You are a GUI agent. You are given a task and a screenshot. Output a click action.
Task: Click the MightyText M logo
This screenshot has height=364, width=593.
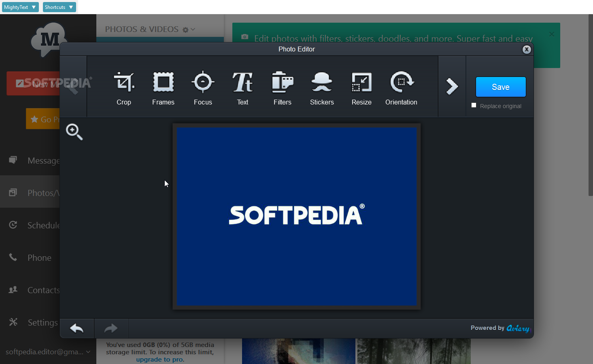[49, 40]
